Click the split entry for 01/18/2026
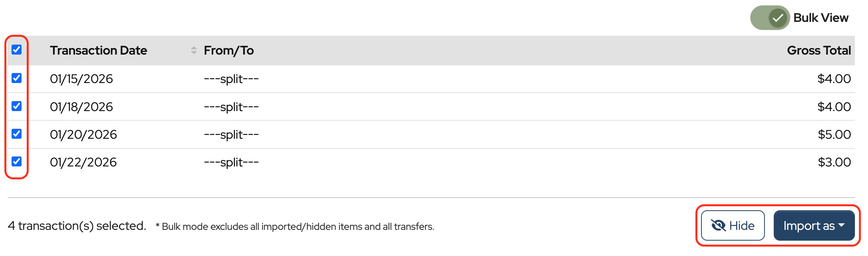The image size is (868, 256). click(231, 107)
